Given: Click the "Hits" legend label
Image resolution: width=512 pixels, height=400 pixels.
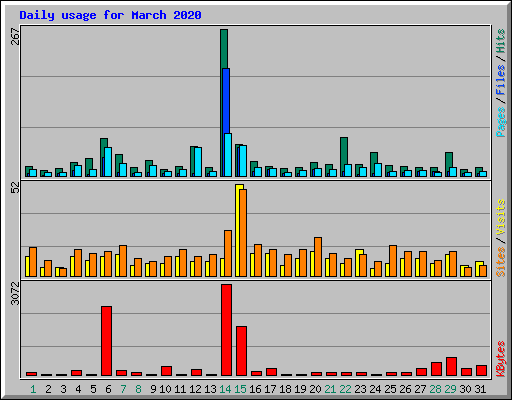Looking at the screenshot, I should click(500, 41).
